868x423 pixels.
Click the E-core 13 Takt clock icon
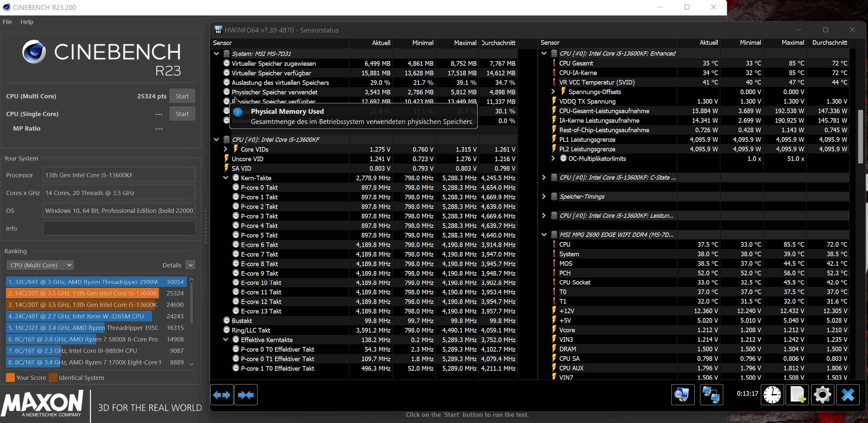pyautogui.click(x=236, y=311)
